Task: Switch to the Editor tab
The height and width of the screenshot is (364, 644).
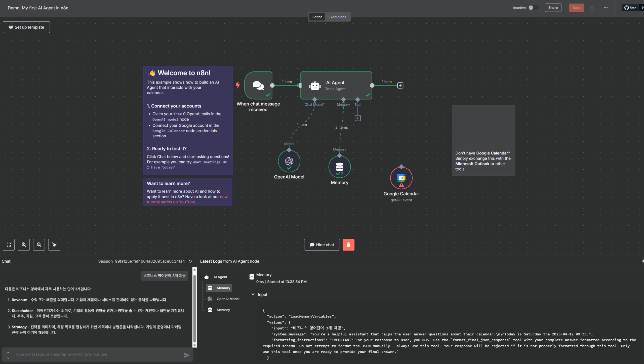Action: [317, 17]
